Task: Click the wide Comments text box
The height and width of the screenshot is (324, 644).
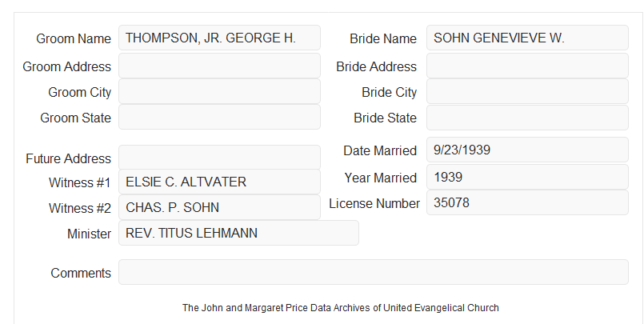Action: pos(374,272)
